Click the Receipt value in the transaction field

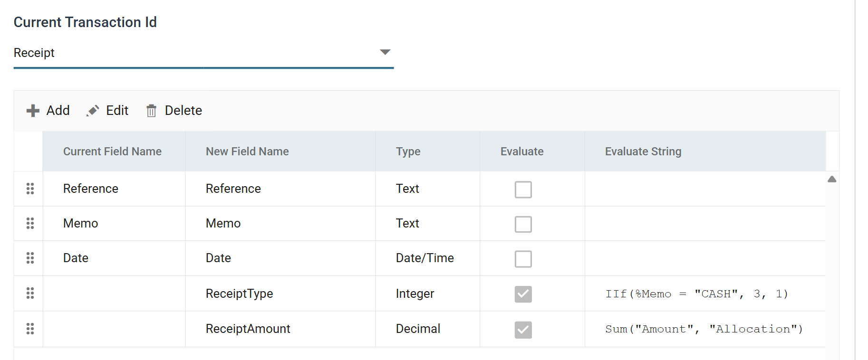34,53
